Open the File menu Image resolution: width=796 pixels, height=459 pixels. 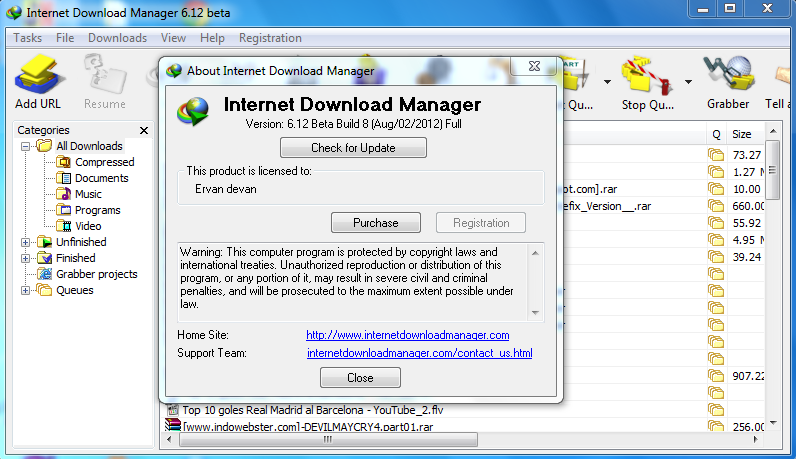[65, 38]
